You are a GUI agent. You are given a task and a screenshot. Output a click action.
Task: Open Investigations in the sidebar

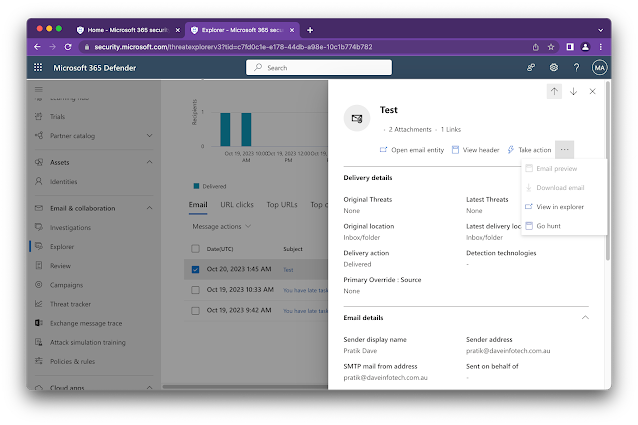click(x=70, y=227)
